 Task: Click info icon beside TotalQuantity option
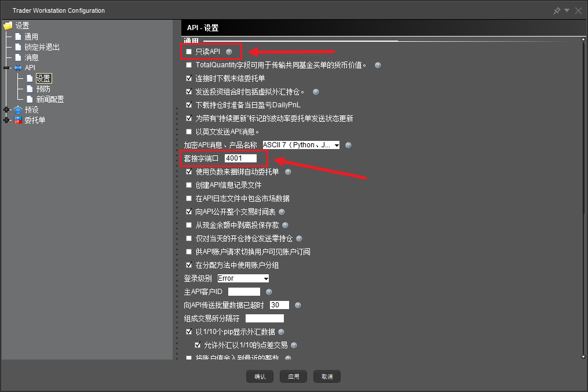378,66
